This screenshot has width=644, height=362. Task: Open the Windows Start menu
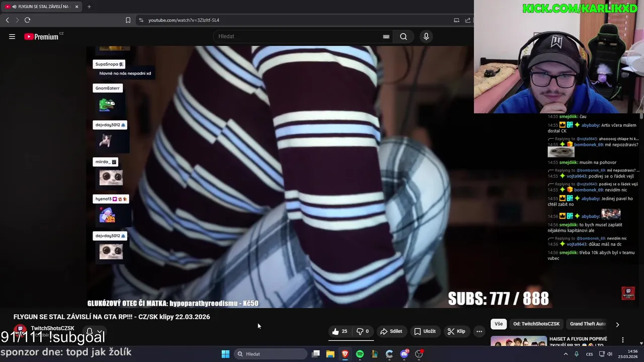(x=225, y=354)
